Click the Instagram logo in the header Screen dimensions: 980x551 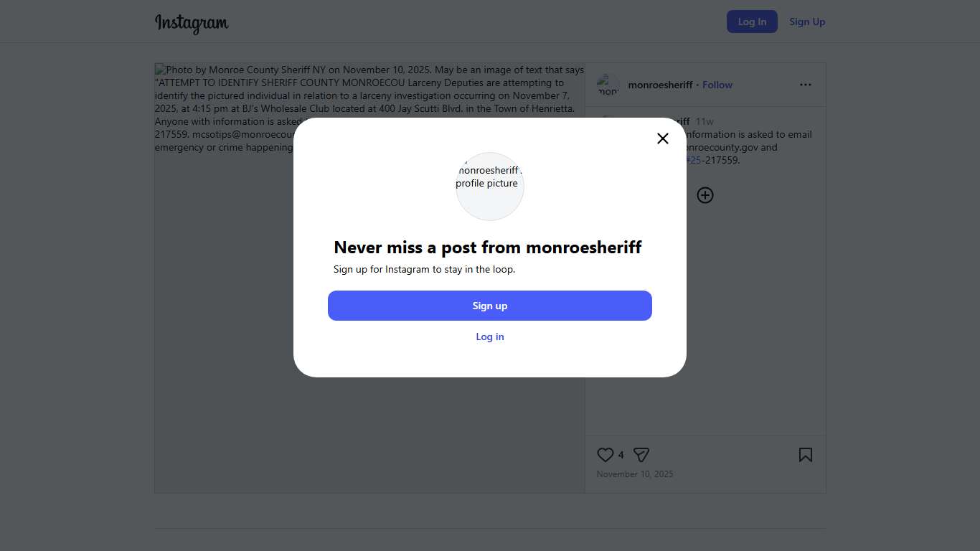point(192,23)
